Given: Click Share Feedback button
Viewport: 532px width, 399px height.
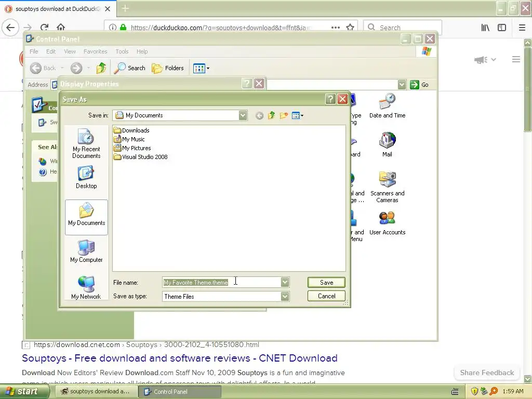Looking at the screenshot, I should [x=487, y=373].
